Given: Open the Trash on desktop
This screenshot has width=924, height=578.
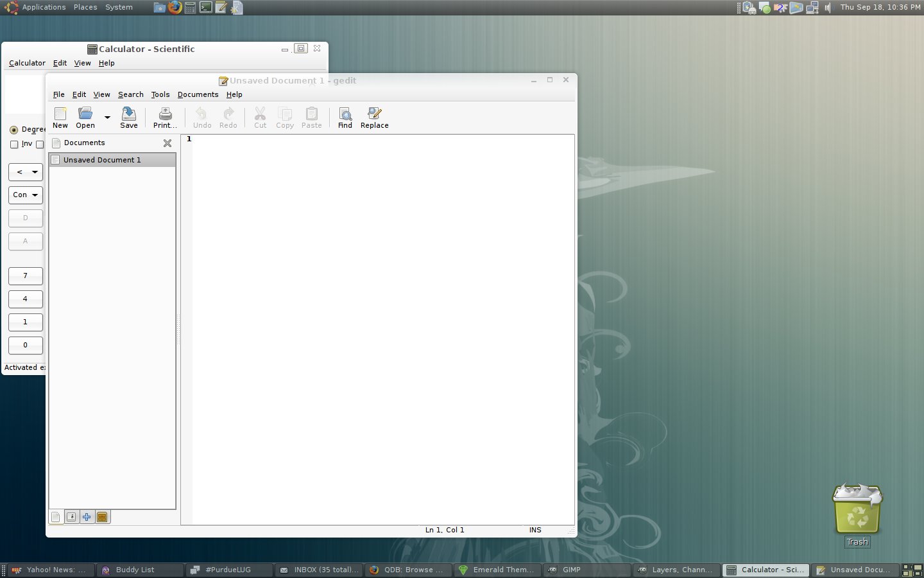Looking at the screenshot, I should tap(857, 515).
